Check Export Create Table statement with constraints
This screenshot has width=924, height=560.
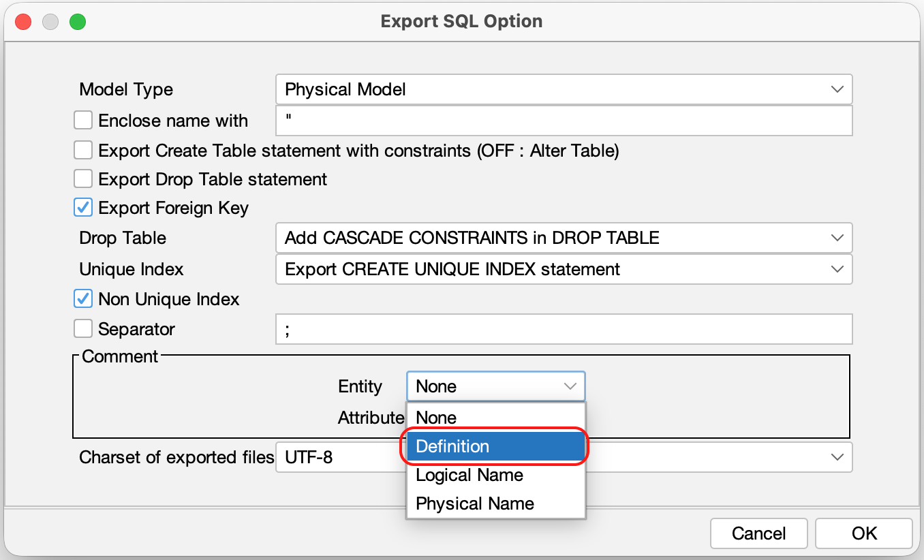[x=82, y=150]
